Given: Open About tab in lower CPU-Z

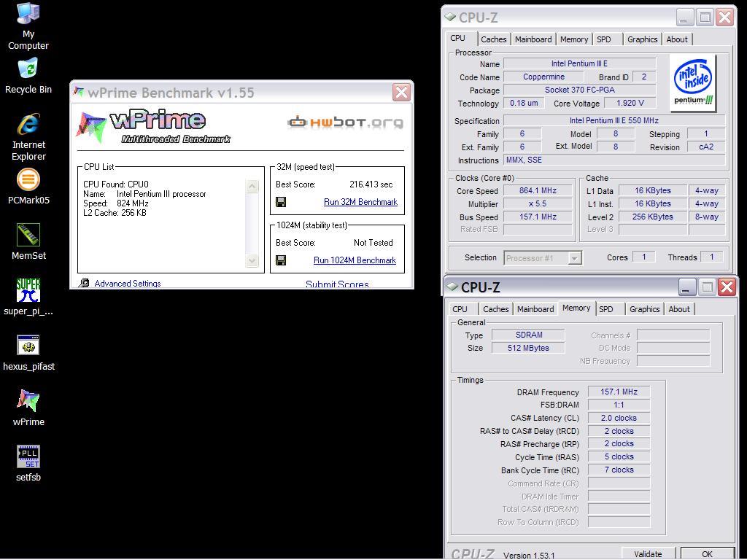Looking at the screenshot, I should point(679,309).
